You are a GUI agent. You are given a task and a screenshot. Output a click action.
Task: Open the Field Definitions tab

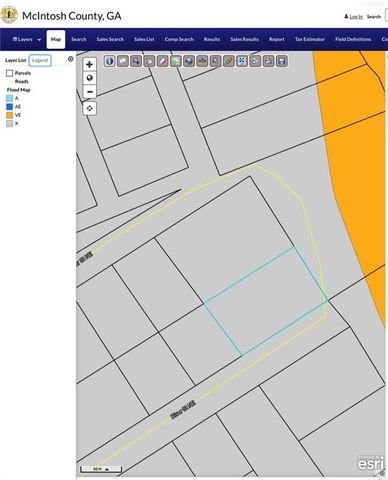click(353, 39)
